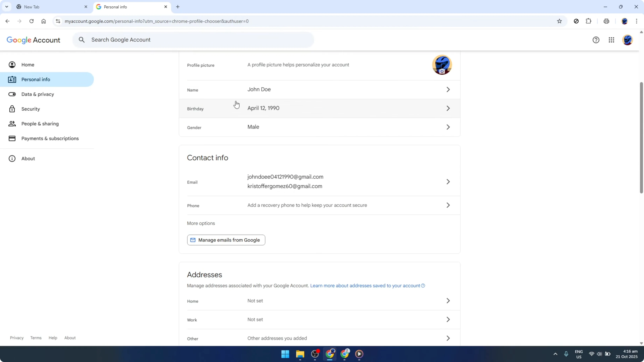This screenshot has width=644, height=362.
Task: Open the Google apps grid
Action: click(611, 40)
